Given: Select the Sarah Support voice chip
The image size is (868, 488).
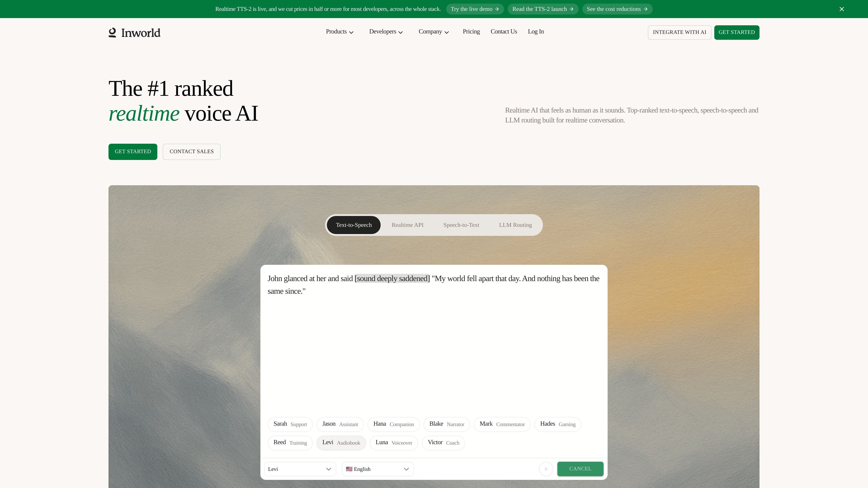Looking at the screenshot, I should point(290,424).
